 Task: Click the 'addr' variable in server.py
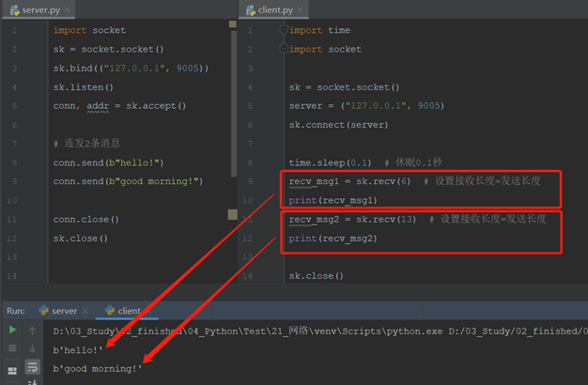(x=98, y=106)
